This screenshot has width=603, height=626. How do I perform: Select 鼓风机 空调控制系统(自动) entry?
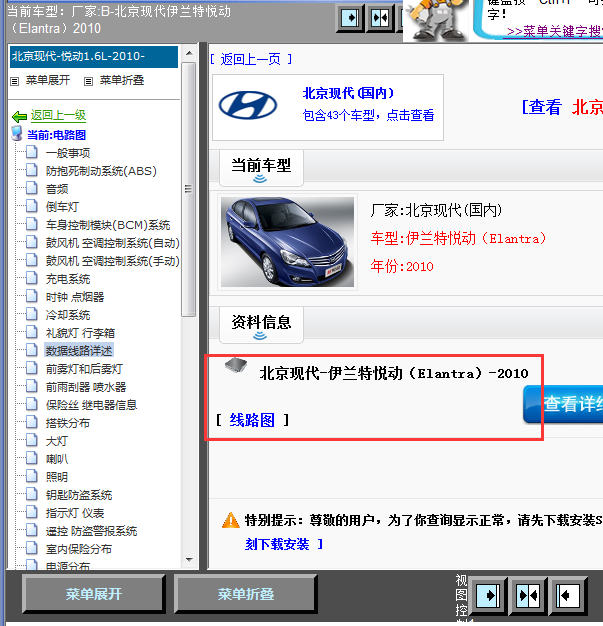[113, 243]
